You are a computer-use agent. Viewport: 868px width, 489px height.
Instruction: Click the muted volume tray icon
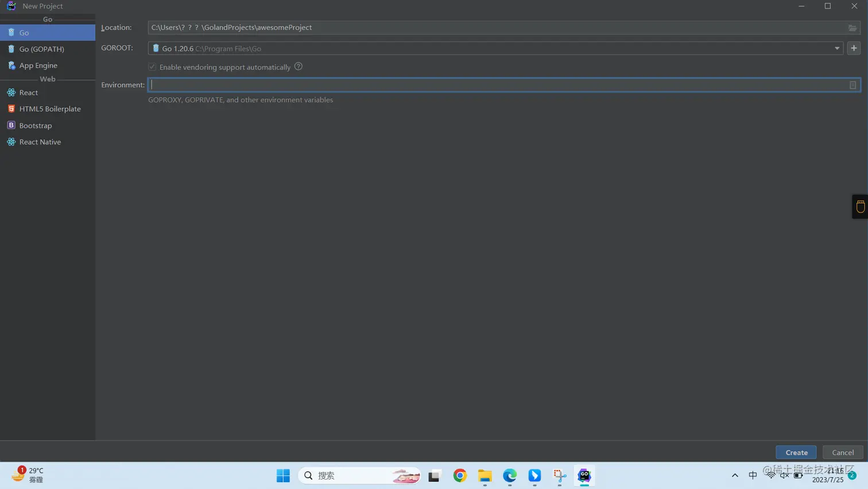click(x=785, y=475)
